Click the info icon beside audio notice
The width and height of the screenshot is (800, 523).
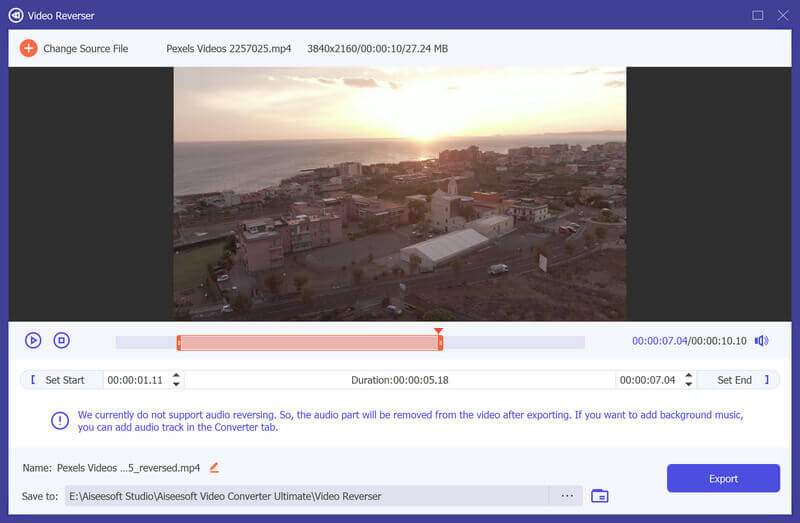[60, 421]
